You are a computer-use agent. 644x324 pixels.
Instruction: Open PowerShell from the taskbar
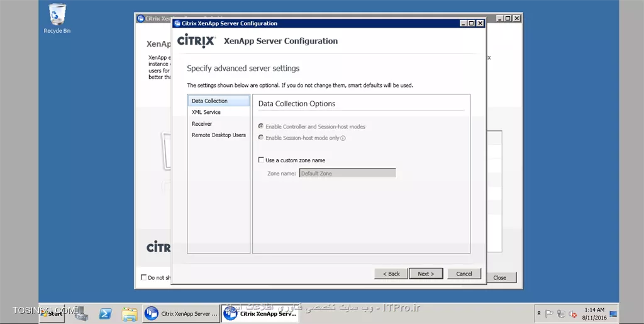click(105, 314)
